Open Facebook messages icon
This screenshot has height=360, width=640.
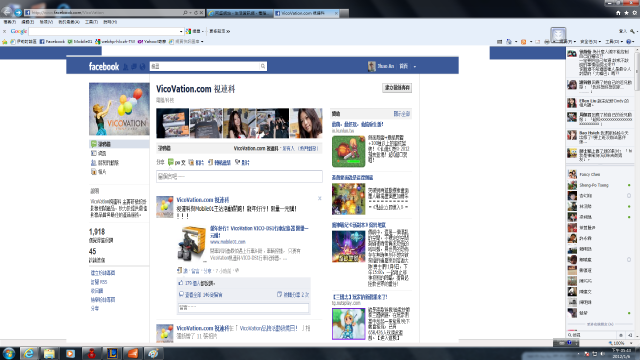(134, 67)
